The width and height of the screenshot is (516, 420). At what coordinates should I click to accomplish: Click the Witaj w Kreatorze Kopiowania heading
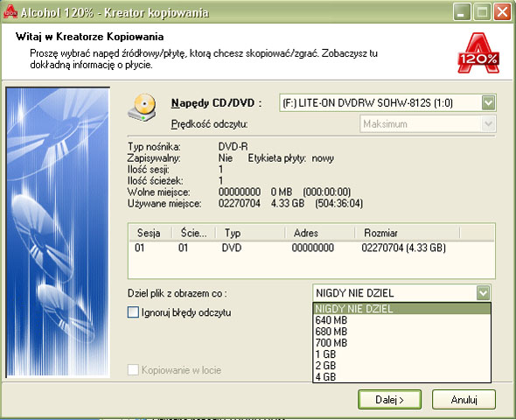89,37
